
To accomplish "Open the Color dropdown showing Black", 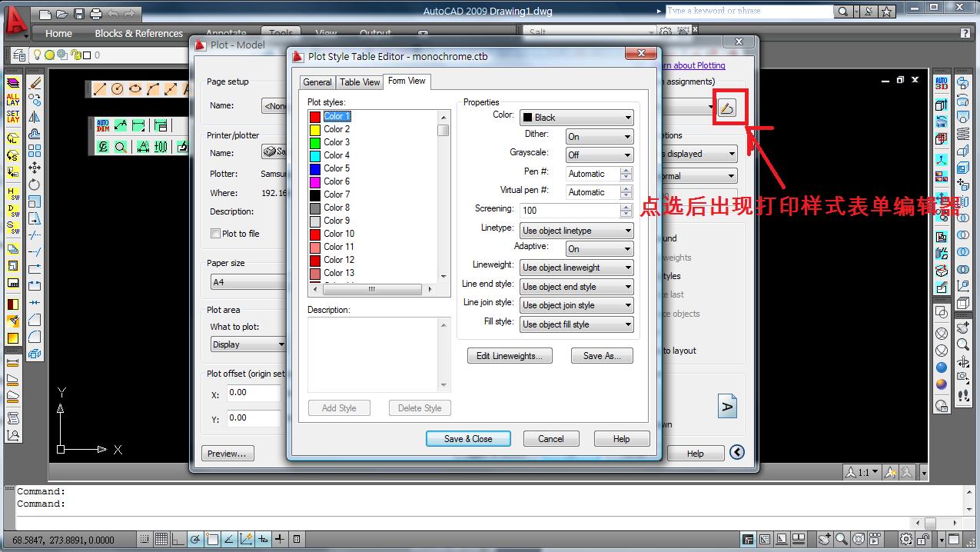I will click(x=576, y=118).
